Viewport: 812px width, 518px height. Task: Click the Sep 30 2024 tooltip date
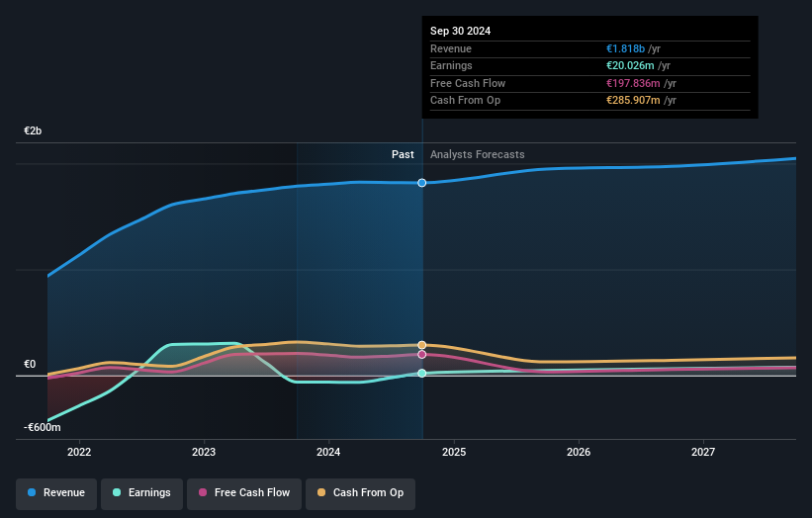(x=460, y=31)
